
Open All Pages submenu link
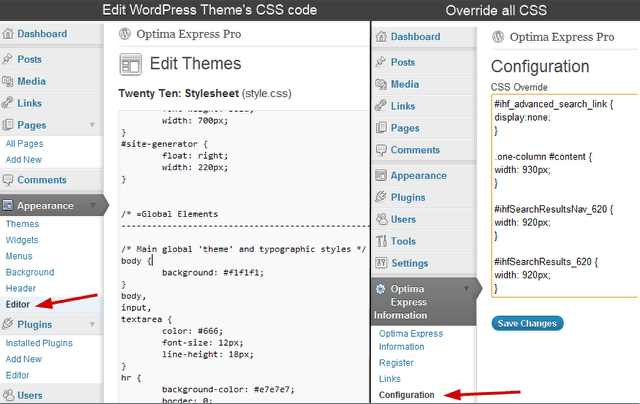(x=24, y=144)
